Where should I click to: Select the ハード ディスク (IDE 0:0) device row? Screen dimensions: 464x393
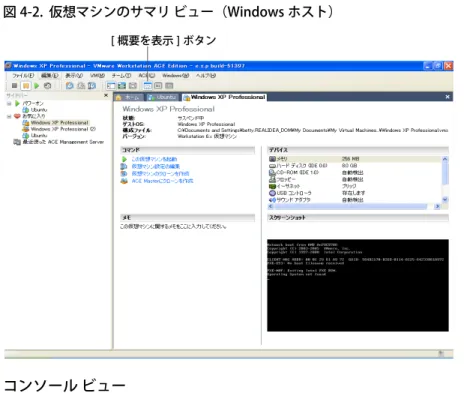[355, 166]
